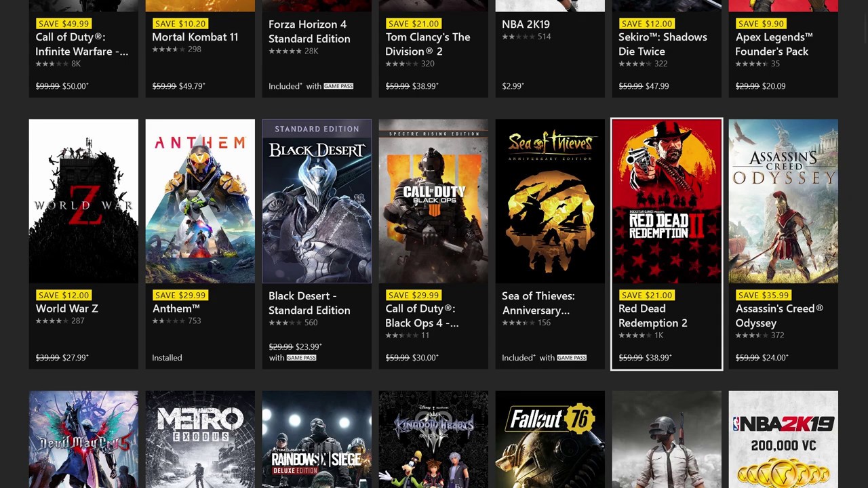Click Call of Duty: Black Ops 4 title
868x488 pixels.
[422, 316]
